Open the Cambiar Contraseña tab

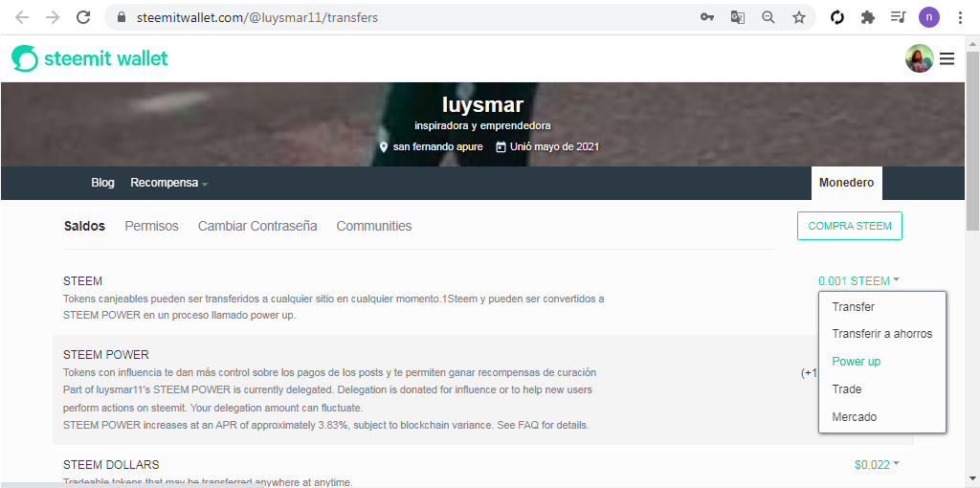click(x=257, y=226)
